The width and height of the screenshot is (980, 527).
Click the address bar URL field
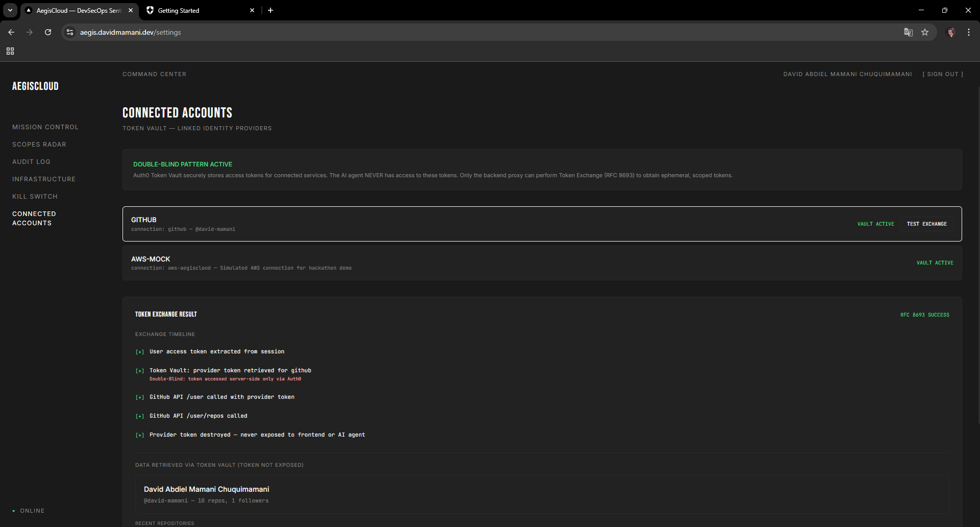point(485,32)
